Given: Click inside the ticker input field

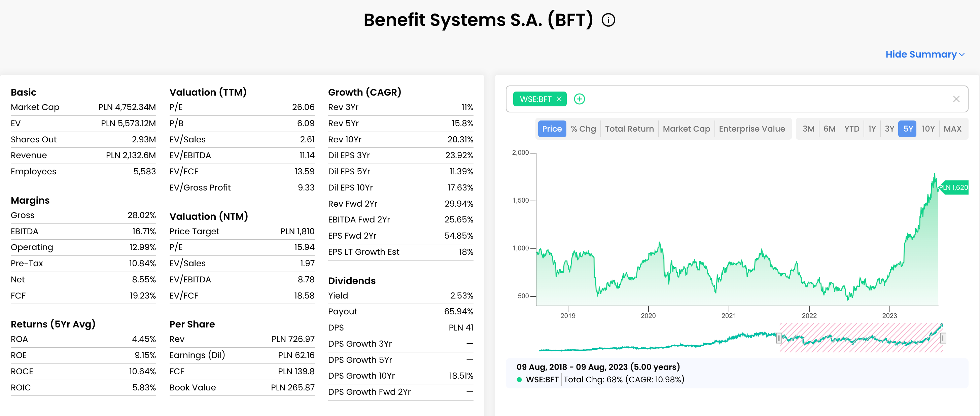Looking at the screenshot, I should tap(761, 99).
